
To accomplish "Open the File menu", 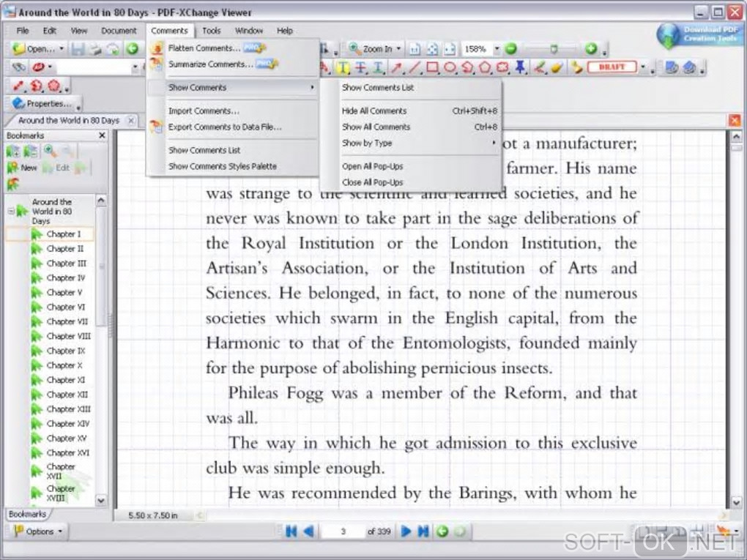I will click(23, 31).
